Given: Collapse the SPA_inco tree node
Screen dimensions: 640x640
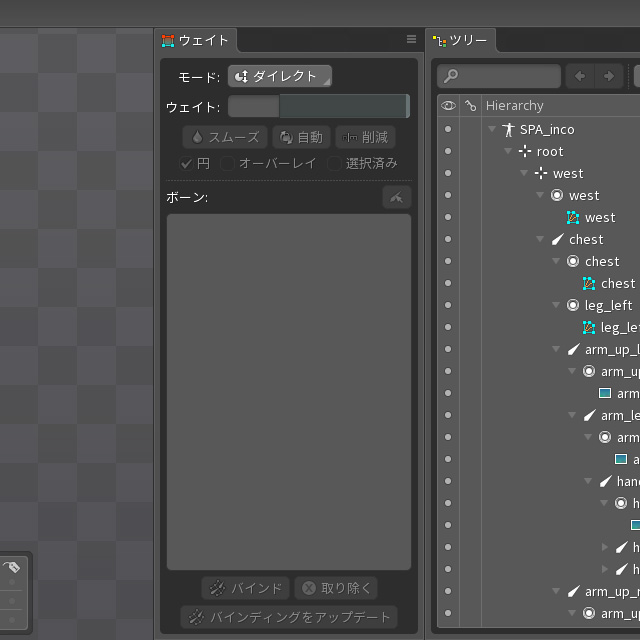Looking at the screenshot, I should pos(492,129).
